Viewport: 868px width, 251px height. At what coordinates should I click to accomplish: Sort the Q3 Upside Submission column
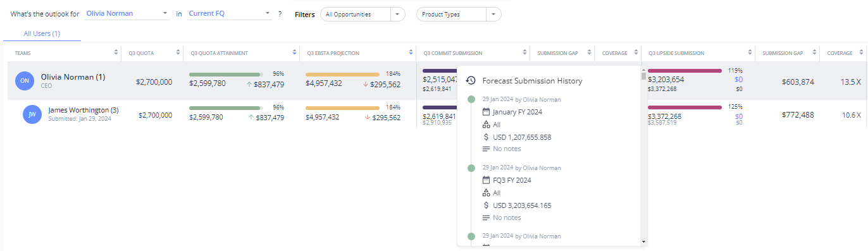[750, 53]
